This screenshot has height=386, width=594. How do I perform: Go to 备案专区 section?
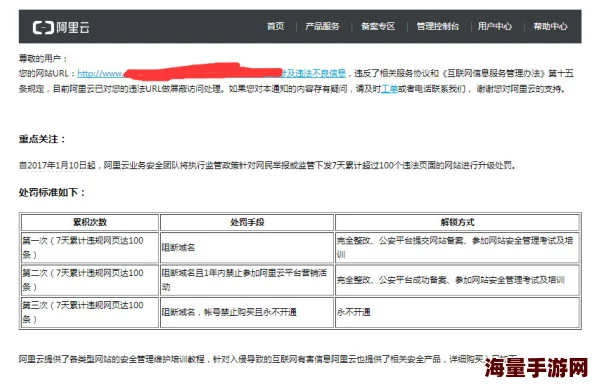tap(378, 26)
